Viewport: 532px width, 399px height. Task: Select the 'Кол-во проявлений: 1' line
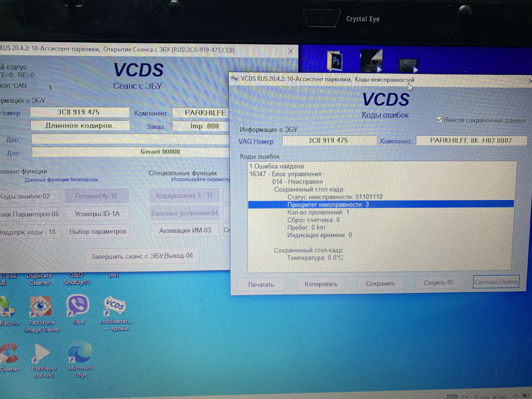click(318, 212)
